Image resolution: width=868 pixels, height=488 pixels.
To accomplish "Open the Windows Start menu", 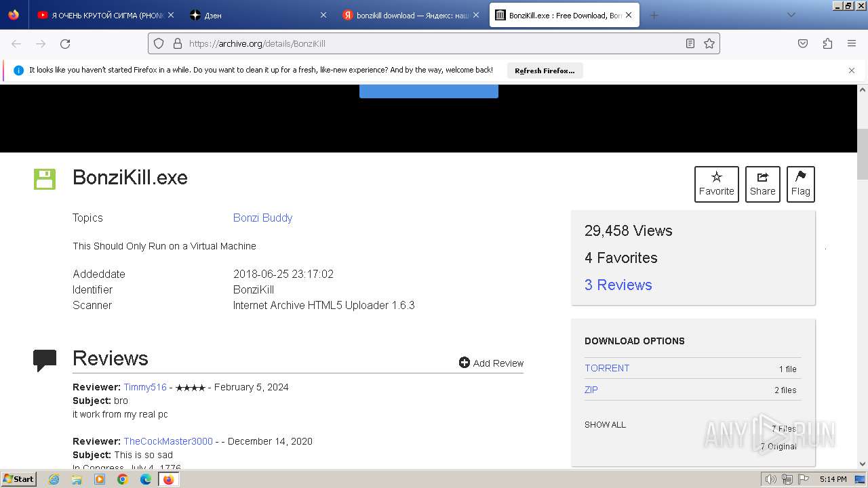I will pos(18,479).
